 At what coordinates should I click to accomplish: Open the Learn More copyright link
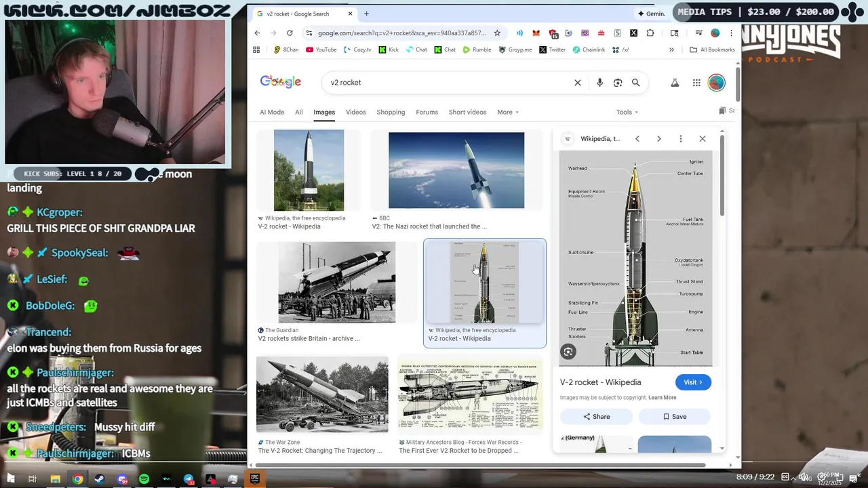point(663,398)
